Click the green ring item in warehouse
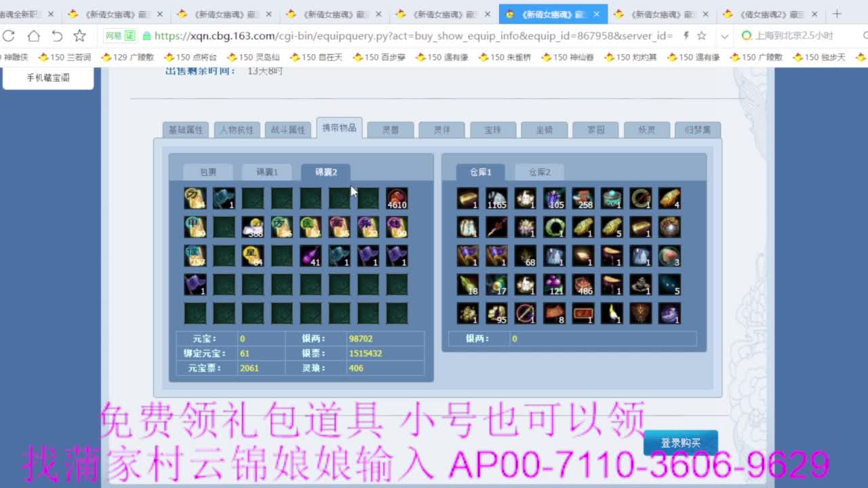The height and width of the screenshot is (488, 868). (x=554, y=227)
